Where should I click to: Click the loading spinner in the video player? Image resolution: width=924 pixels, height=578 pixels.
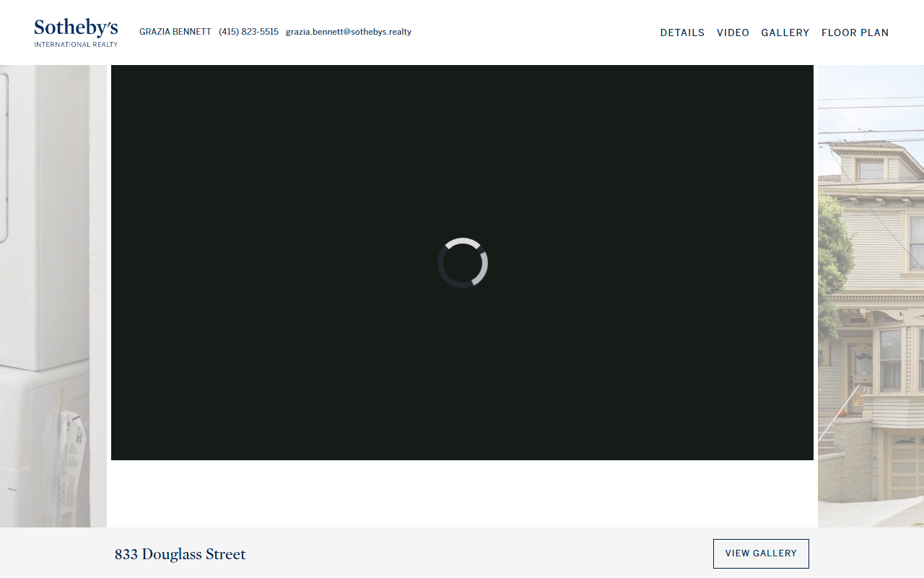pos(463,263)
